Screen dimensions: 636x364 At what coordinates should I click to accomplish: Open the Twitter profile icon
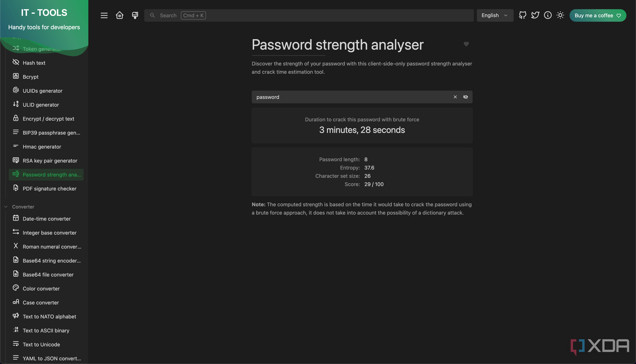[x=535, y=15]
